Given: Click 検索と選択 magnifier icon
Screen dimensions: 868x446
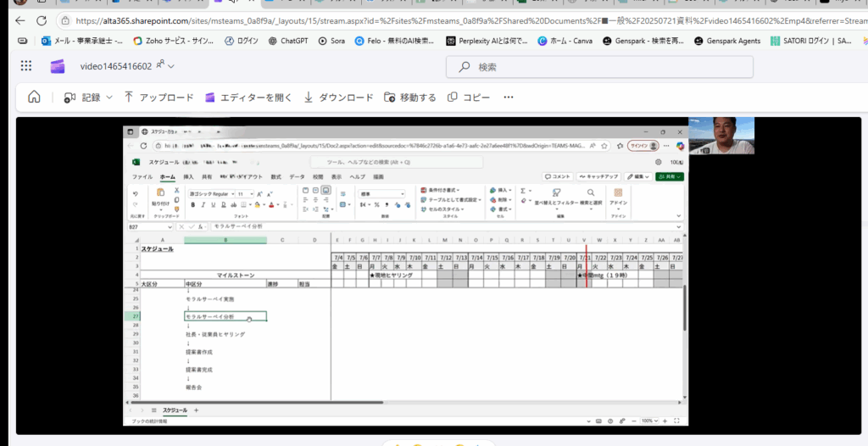Looking at the screenshot, I should point(591,192).
